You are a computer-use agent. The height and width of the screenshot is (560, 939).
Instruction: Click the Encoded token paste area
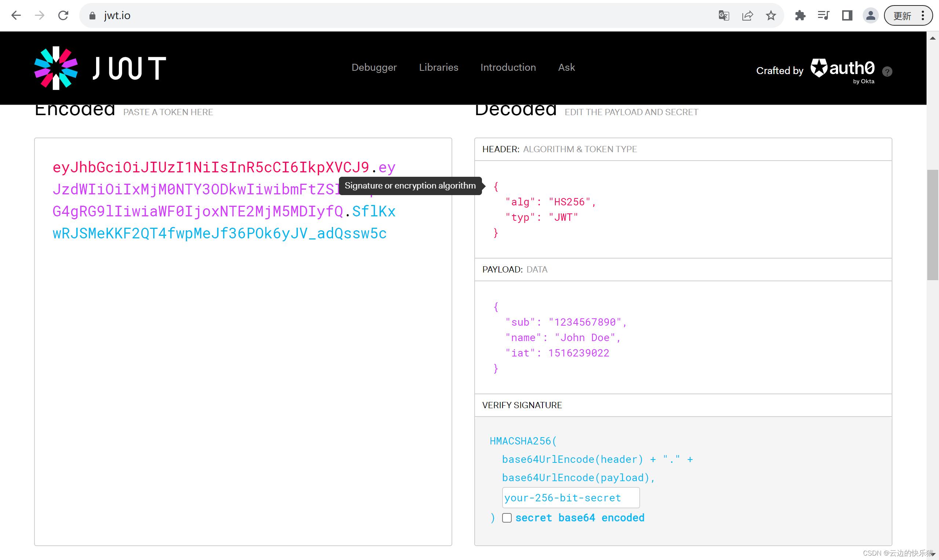tap(243, 340)
